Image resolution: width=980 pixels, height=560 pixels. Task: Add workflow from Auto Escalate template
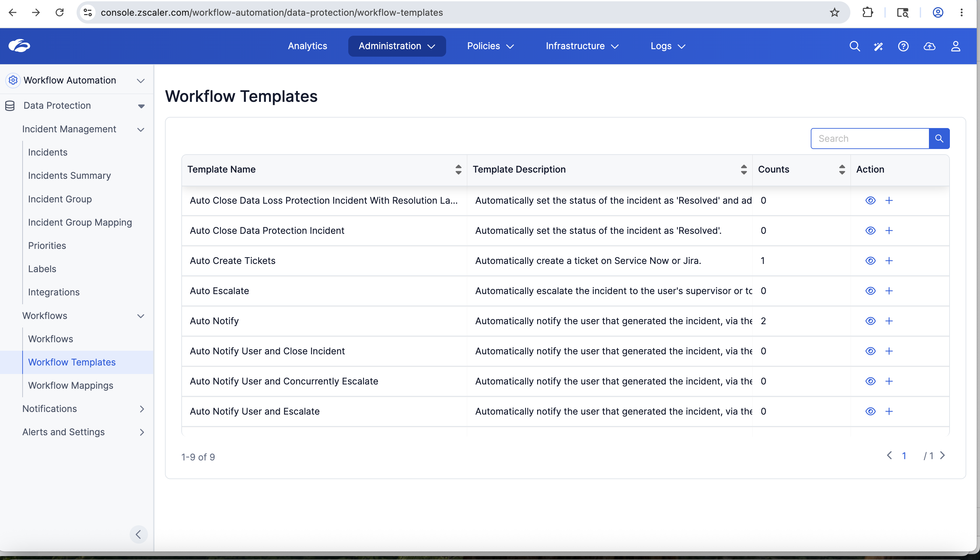coord(889,291)
